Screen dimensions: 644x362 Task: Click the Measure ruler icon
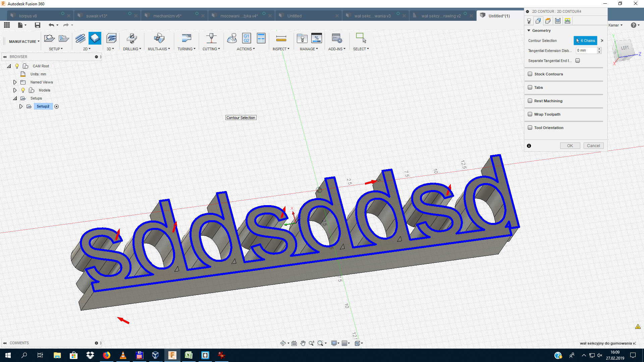[281, 38]
